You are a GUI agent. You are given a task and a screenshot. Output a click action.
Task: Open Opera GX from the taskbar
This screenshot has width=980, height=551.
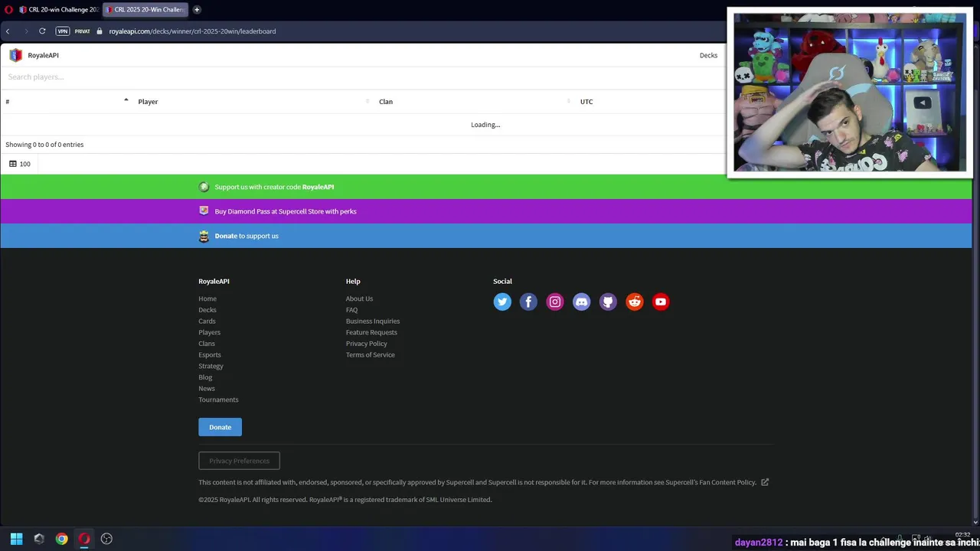point(84,539)
